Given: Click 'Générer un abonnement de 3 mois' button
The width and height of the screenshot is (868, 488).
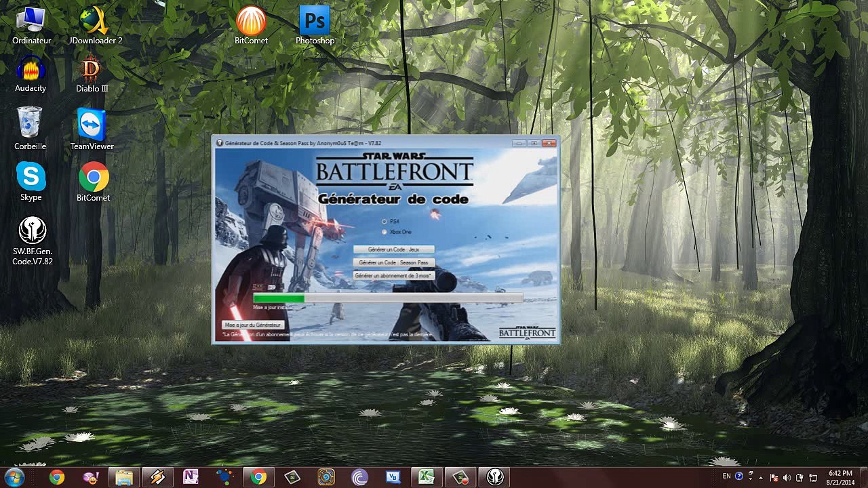Looking at the screenshot, I should tap(393, 276).
